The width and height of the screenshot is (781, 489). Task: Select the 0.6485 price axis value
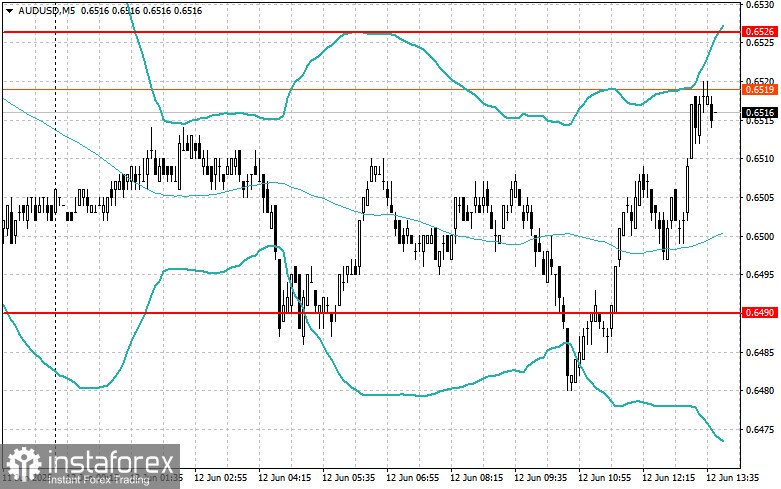click(760, 353)
